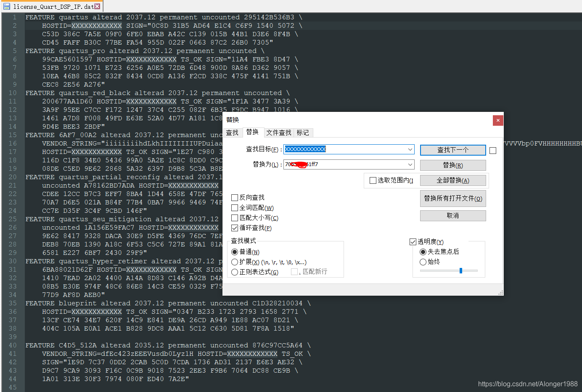Open the 标记 tab

(x=303, y=132)
